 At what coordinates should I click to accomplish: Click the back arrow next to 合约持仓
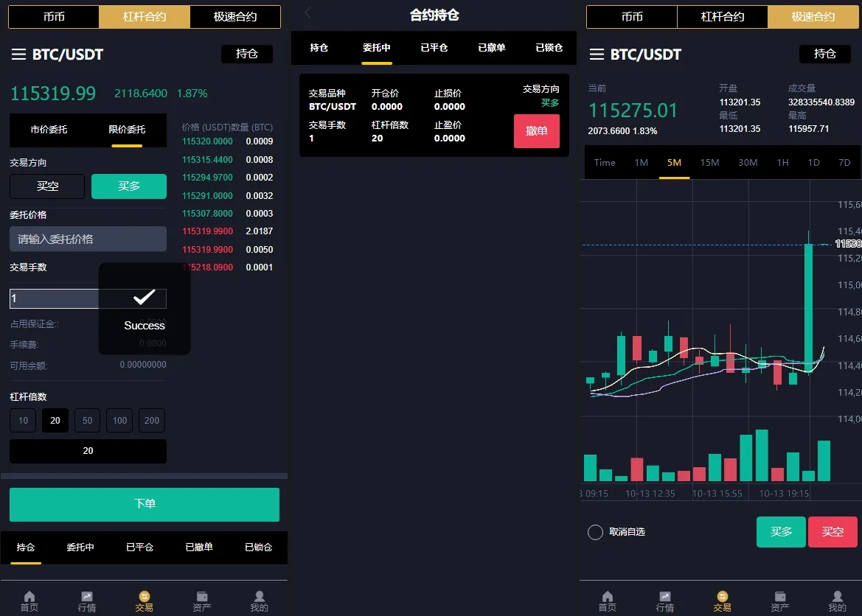[308, 13]
